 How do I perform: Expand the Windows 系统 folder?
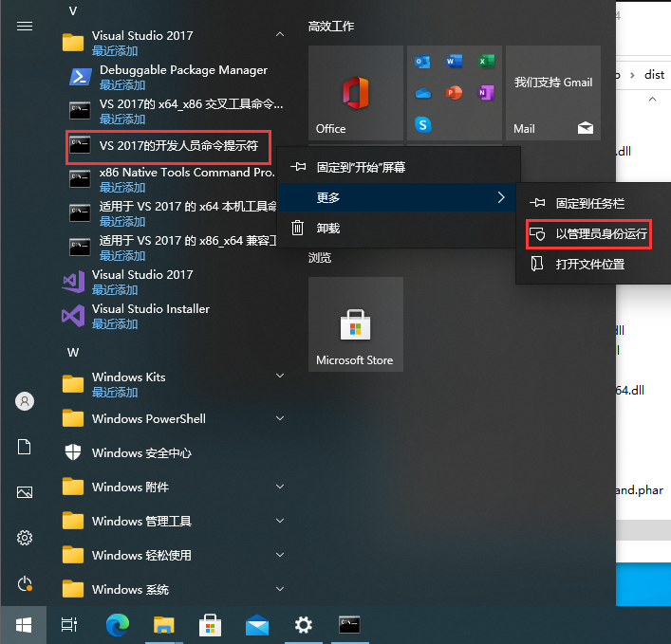[280, 589]
